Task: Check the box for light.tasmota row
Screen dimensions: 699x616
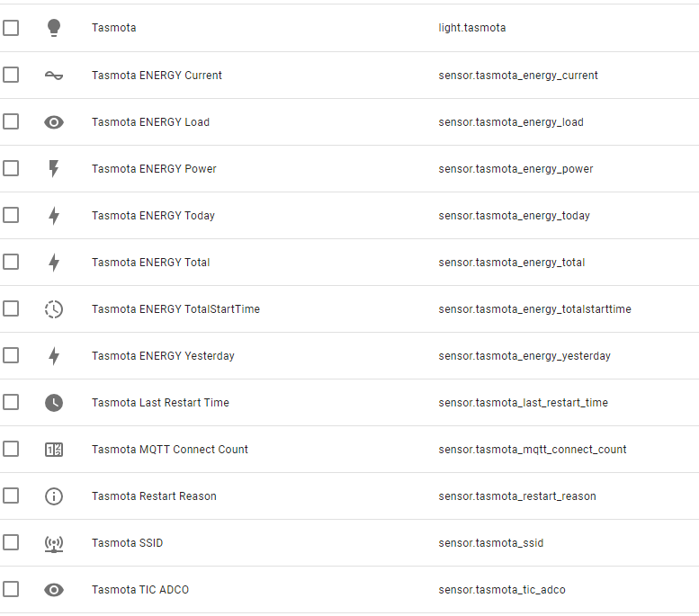Action: (x=11, y=28)
